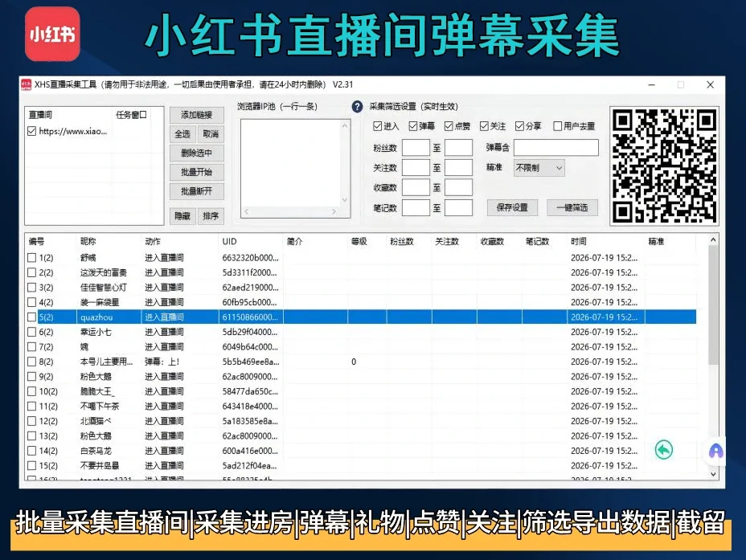Image resolution: width=746 pixels, height=560 pixels.
Task: Click the purple assistant icon near the scrollbar
Action: [716, 451]
